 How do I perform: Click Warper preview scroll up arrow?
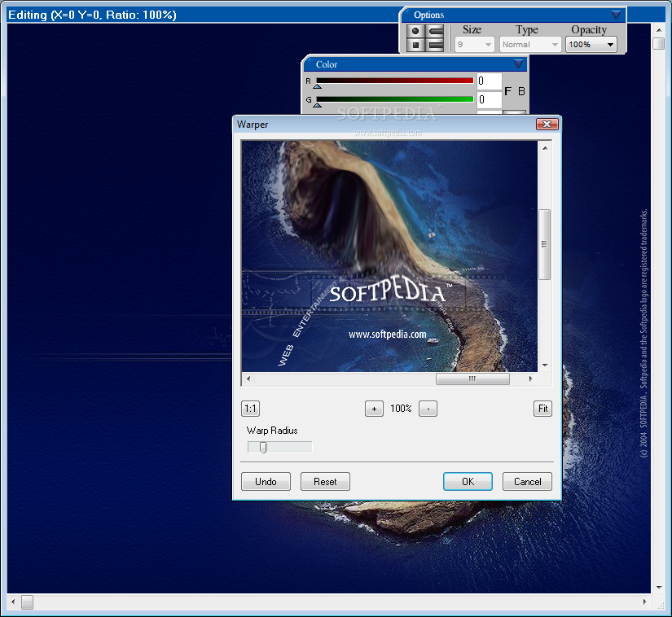[545, 148]
